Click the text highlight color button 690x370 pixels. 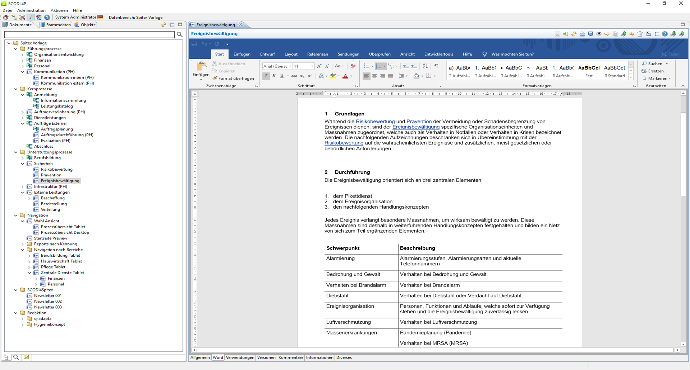tap(333, 76)
